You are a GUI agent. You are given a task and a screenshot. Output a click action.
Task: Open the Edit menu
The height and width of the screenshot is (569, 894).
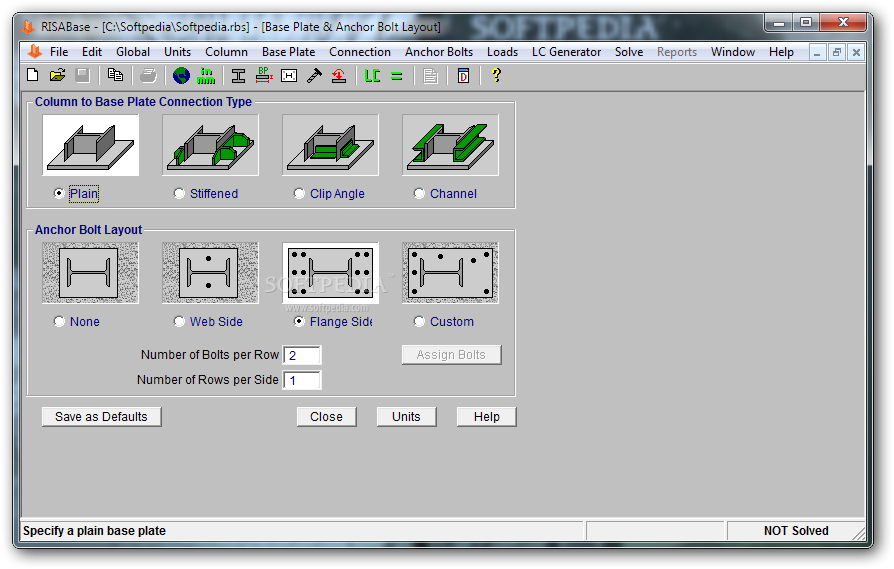click(x=92, y=52)
